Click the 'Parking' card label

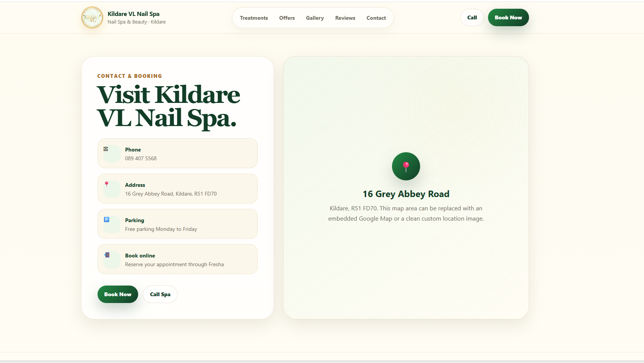click(135, 220)
